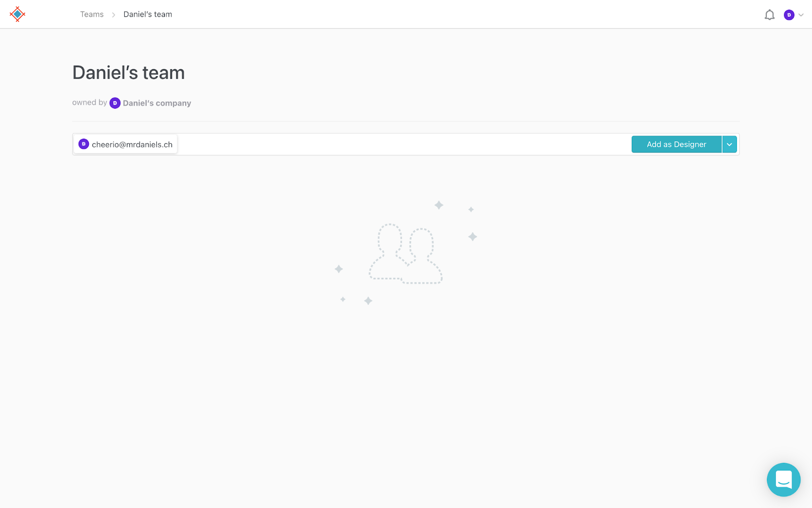Click the avatar in the email chip
812x508 pixels.
(84, 144)
